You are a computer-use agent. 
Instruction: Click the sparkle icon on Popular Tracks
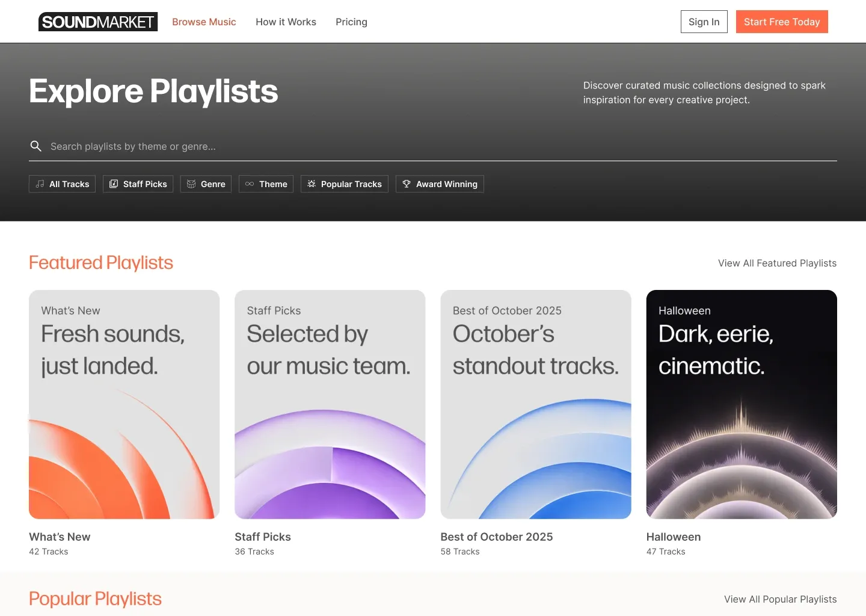pyautogui.click(x=312, y=184)
